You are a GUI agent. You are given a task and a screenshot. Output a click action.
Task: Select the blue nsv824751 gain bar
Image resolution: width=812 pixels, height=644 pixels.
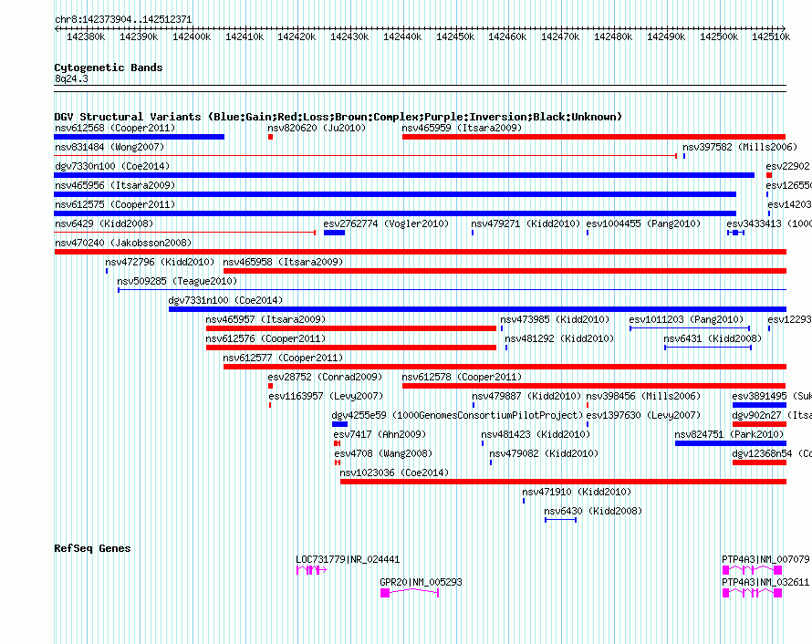731,443
